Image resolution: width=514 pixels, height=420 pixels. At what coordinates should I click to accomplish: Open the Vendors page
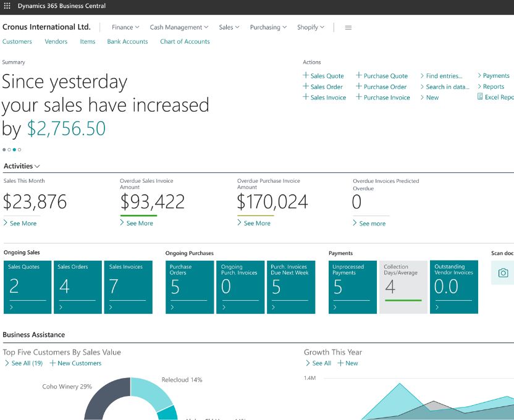(x=56, y=41)
